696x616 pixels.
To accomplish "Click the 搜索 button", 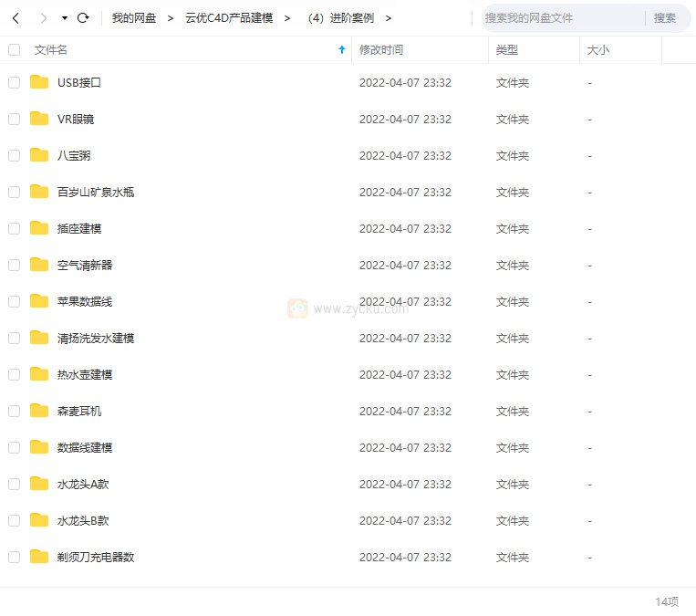I will [665, 18].
